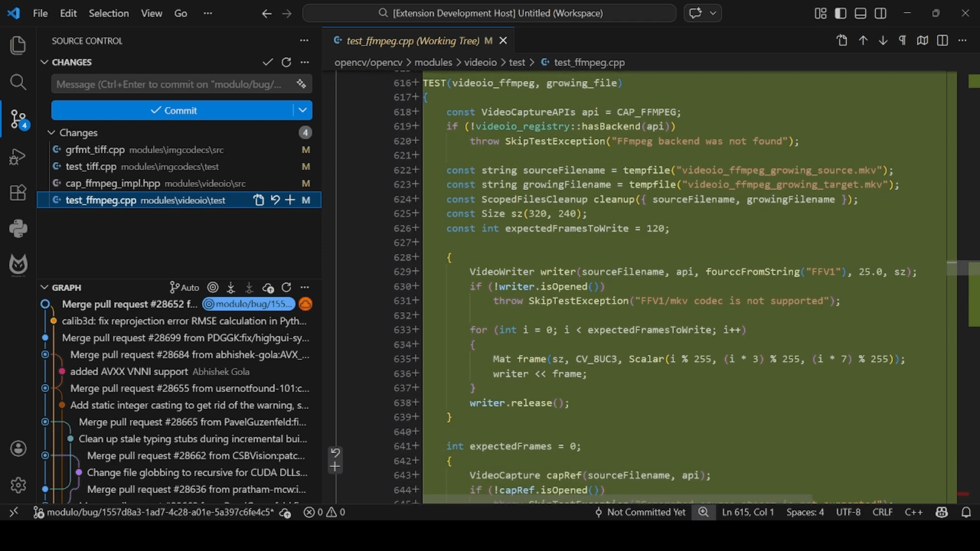Refresh the Changes section
Screen dimensions: 980x551
(286, 62)
